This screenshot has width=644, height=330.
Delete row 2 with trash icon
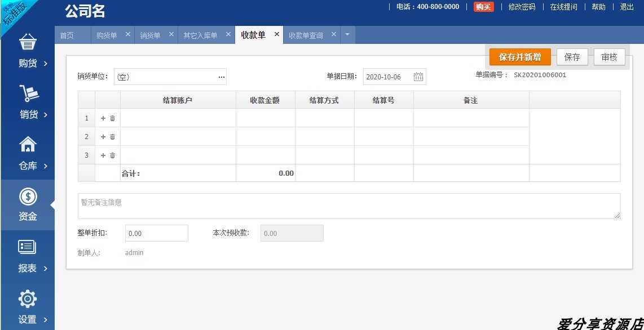click(113, 136)
